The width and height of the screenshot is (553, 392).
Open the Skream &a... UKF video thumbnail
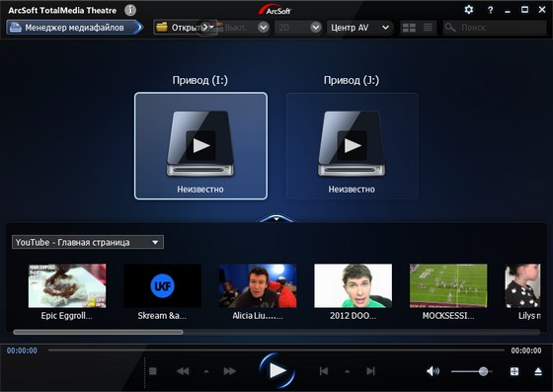point(162,286)
